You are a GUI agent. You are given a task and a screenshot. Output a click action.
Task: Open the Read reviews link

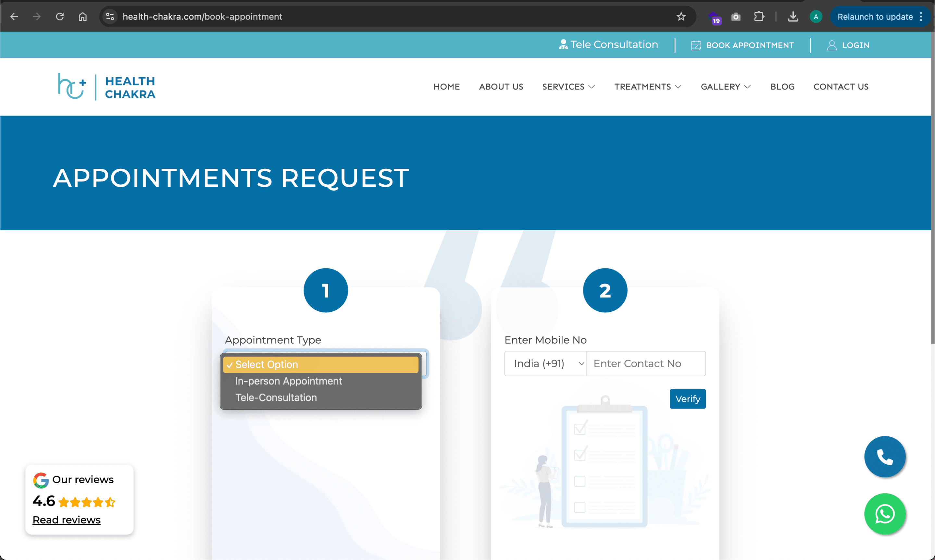pos(67,520)
